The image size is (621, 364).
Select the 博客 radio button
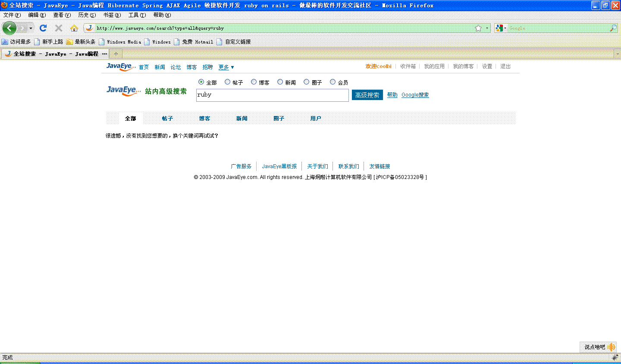[254, 82]
